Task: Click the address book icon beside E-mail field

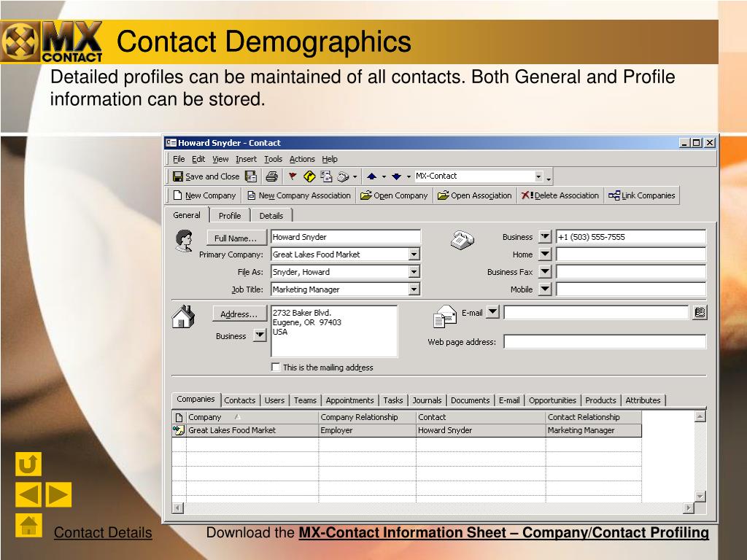Action: (x=700, y=312)
